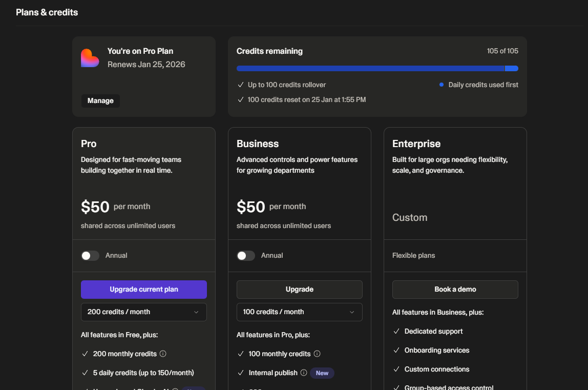Click Book a demo for Enterprise
Viewport: 588px width, 390px height.
point(455,290)
